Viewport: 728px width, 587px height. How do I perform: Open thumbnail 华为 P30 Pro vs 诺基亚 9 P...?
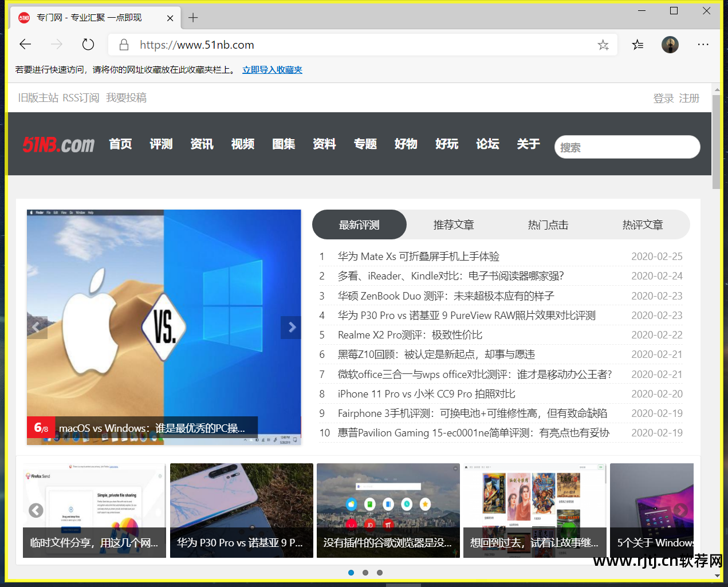point(242,510)
